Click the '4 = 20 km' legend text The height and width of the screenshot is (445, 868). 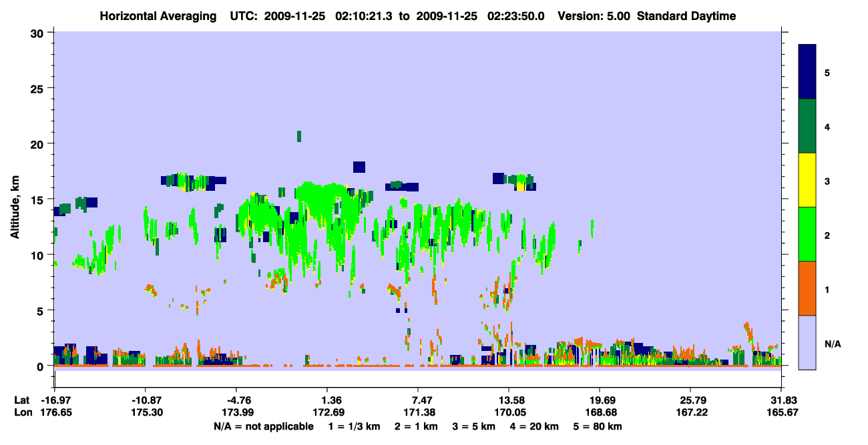click(x=535, y=426)
